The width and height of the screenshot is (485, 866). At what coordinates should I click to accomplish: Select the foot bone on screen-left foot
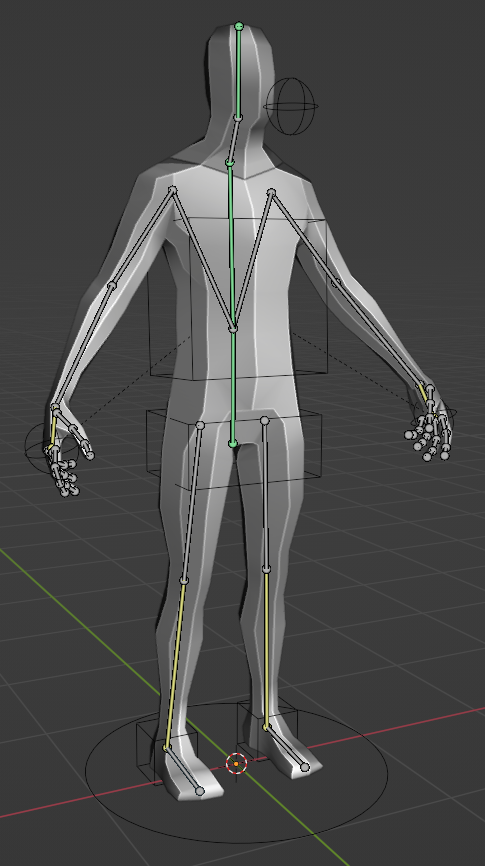[x=183, y=770]
